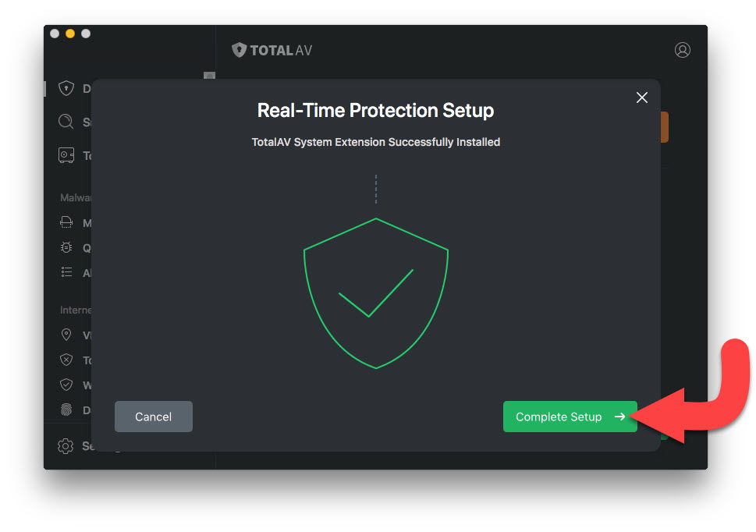The width and height of the screenshot is (756, 532).
Task: Open the user account profile icon
Action: [x=683, y=50]
